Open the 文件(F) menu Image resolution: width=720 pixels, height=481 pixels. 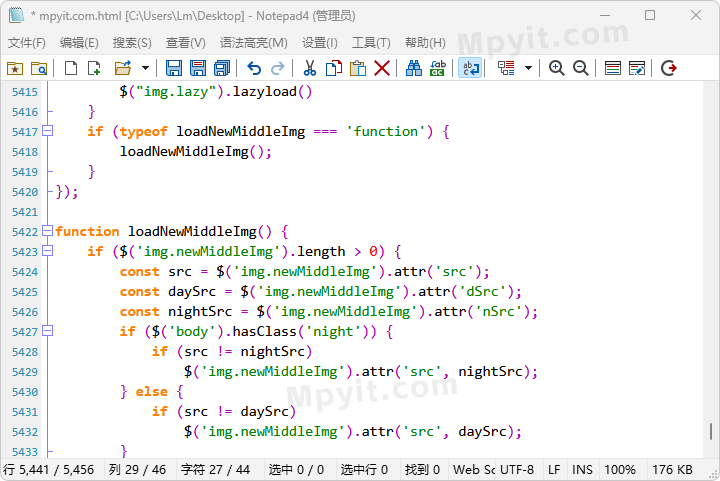pyautogui.click(x=27, y=43)
